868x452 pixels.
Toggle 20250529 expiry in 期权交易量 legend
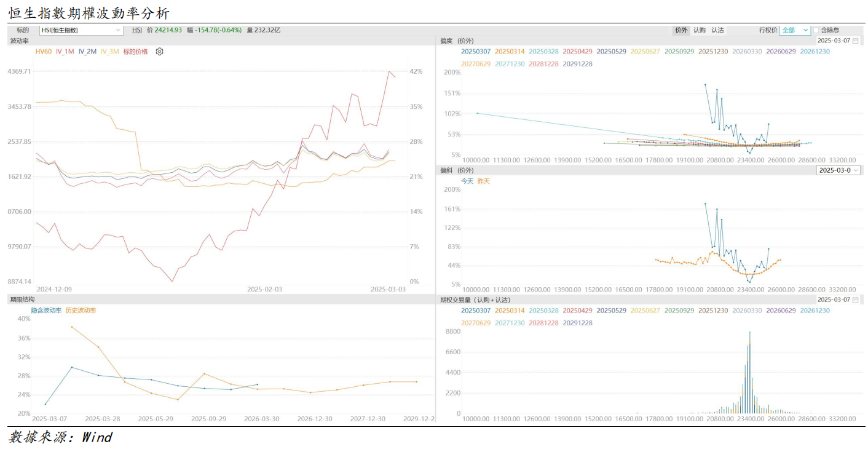612,311
